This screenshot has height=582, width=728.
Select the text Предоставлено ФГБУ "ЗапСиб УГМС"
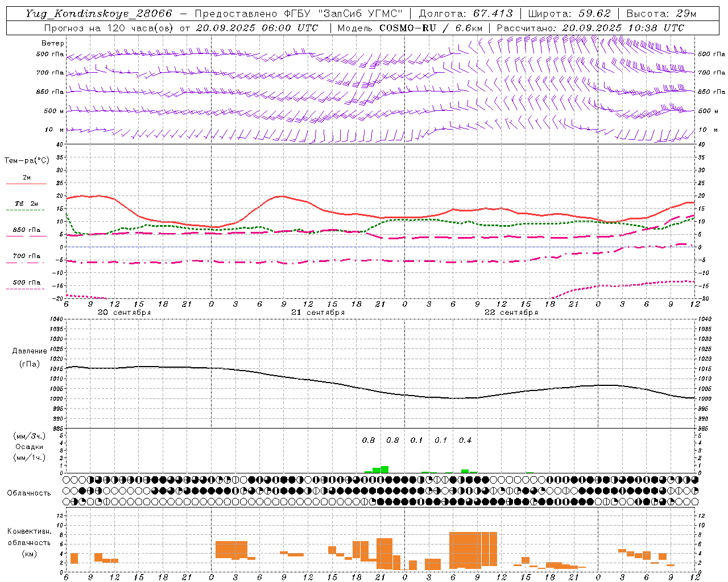click(x=299, y=14)
